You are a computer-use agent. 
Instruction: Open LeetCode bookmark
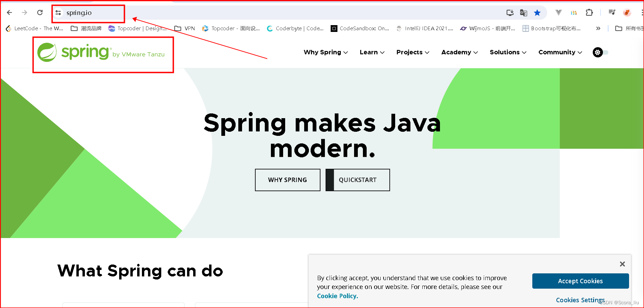[35, 29]
